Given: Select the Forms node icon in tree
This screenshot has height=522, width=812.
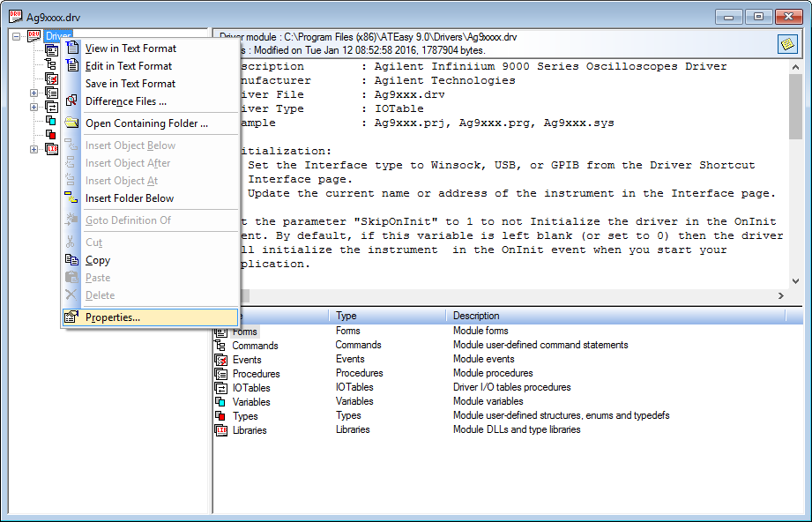Looking at the screenshot, I should point(51,50).
